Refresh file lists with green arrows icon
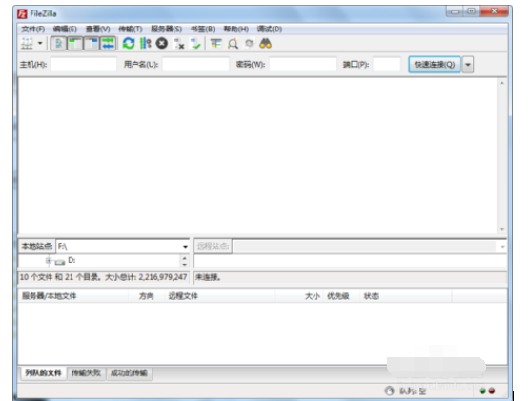 pyautogui.click(x=129, y=44)
